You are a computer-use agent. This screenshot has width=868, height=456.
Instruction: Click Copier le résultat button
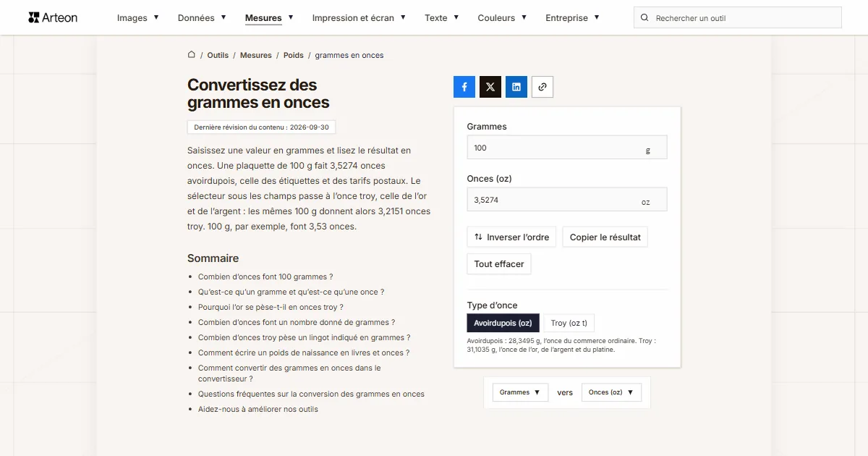tap(605, 237)
